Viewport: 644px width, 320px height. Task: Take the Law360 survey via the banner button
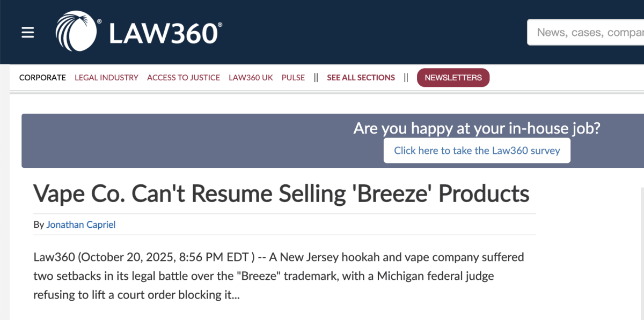click(477, 151)
